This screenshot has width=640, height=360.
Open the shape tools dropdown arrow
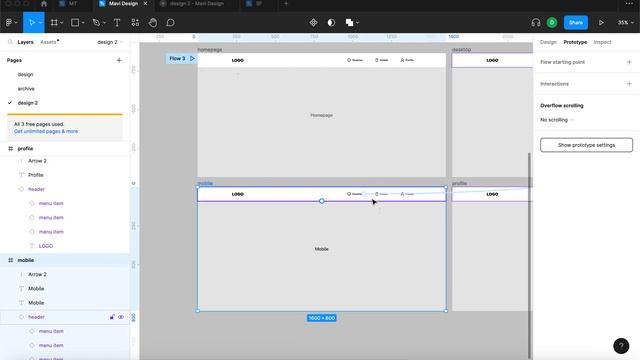coord(83,23)
